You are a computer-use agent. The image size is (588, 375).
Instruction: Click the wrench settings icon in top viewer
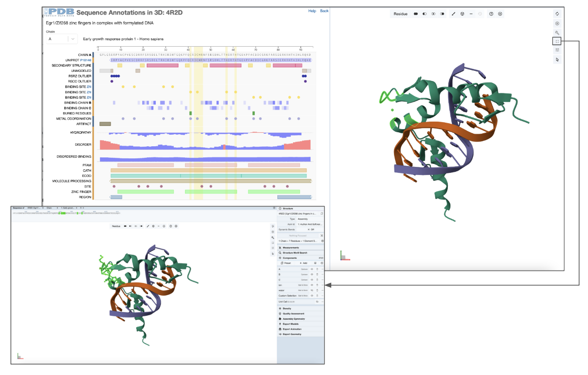pyautogui.click(x=557, y=32)
